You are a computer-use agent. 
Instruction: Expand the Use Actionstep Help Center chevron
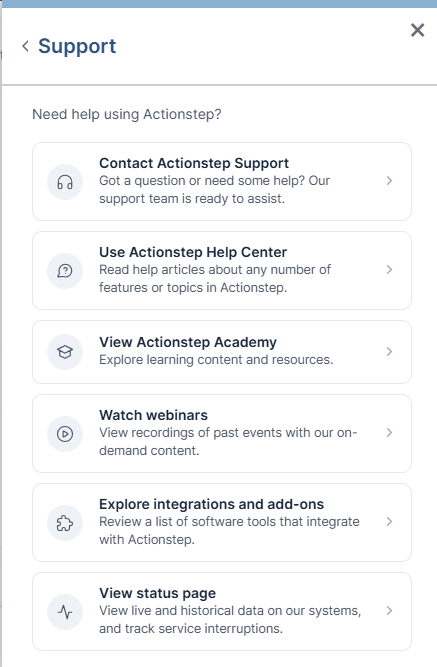coord(389,270)
